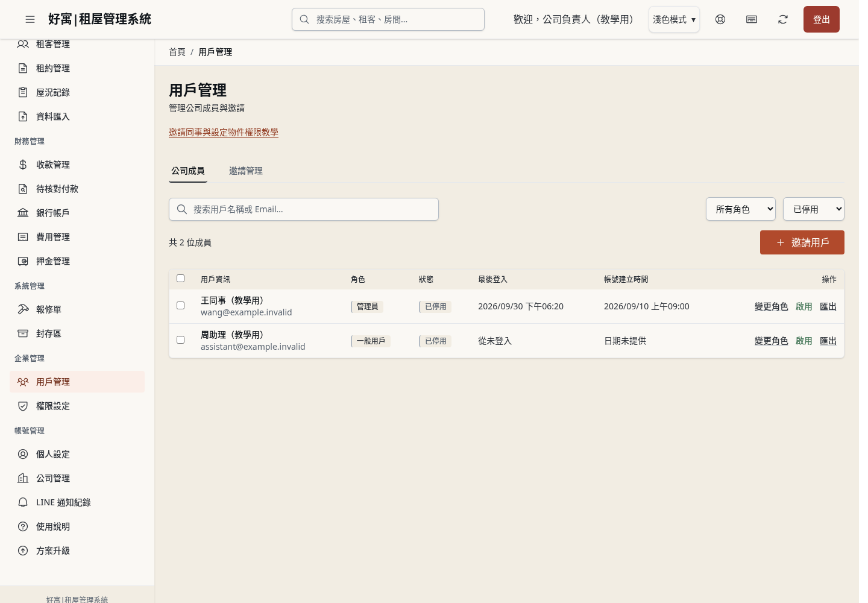868x603 pixels.
Task: Click 啟用 for 周助理
Action: 804,341
